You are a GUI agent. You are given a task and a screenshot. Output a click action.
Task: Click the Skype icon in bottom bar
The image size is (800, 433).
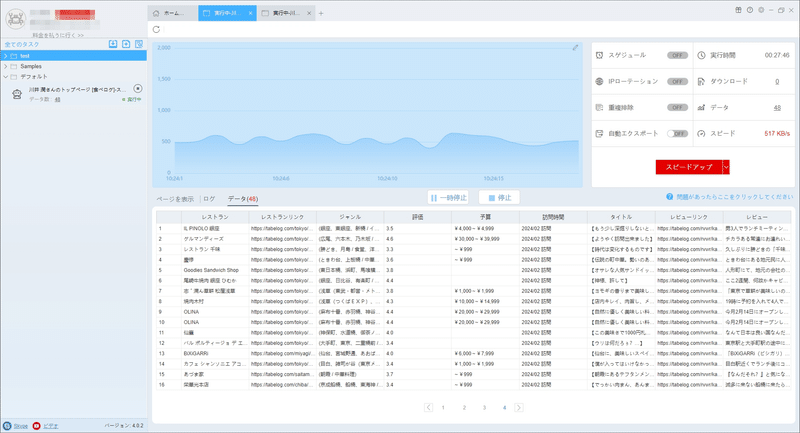[7, 426]
